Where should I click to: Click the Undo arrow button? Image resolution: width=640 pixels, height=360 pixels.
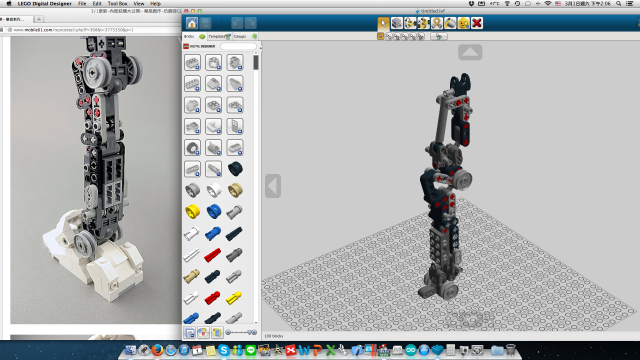coord(237,23)
